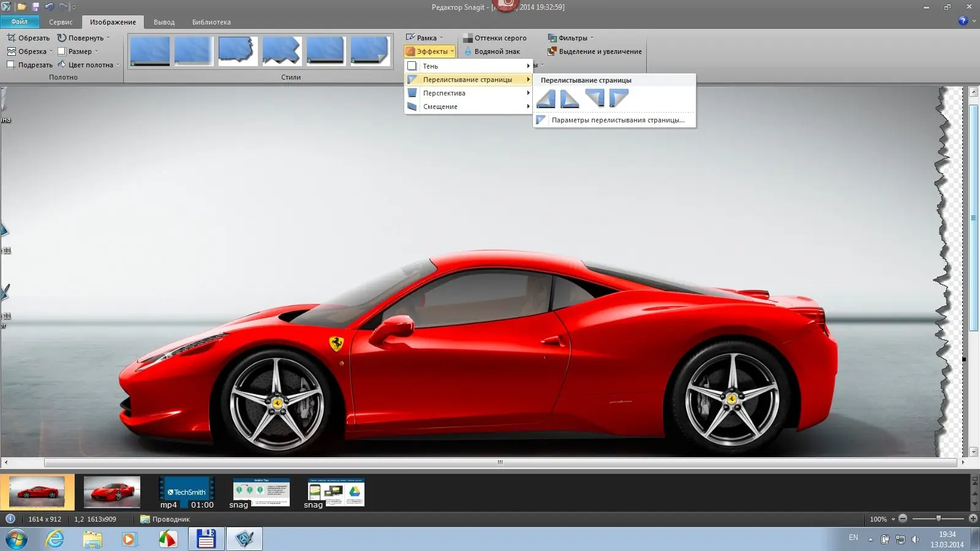Apply the second faded-edge style thumbnail
Viewport: 980px width, 551px height.
coord(194,51)
